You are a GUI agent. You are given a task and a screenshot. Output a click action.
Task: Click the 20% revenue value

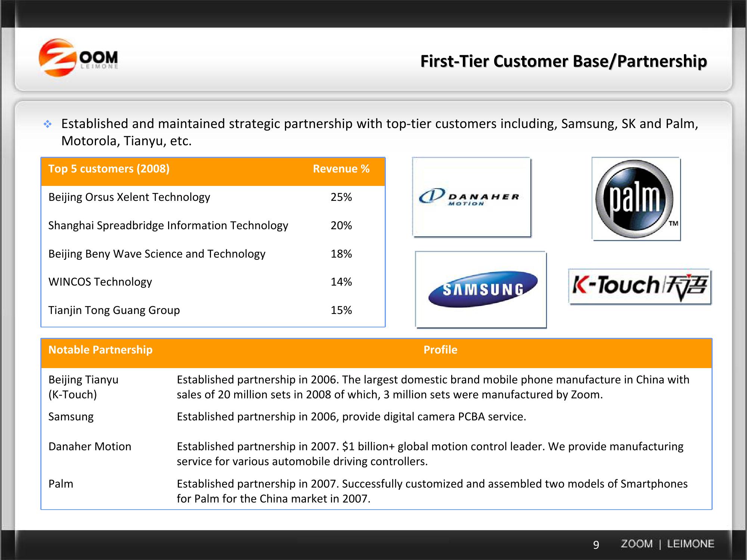(341, 225)
